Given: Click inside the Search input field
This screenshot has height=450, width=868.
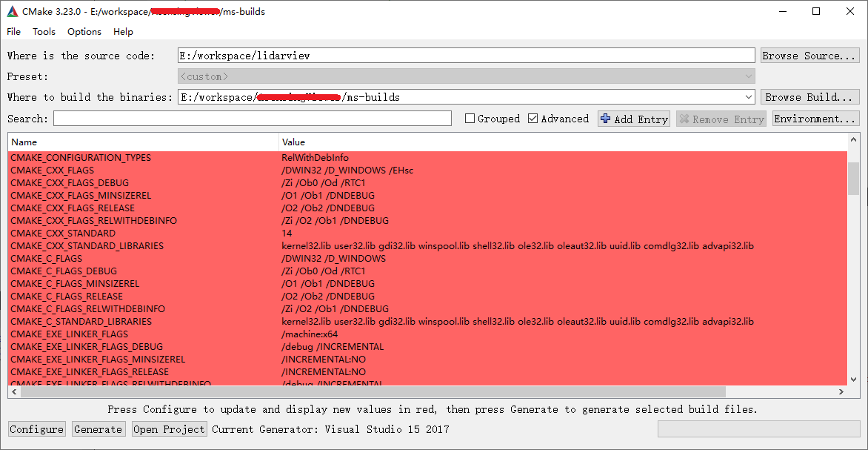Looking at the screenshot, I should [252, 119].
